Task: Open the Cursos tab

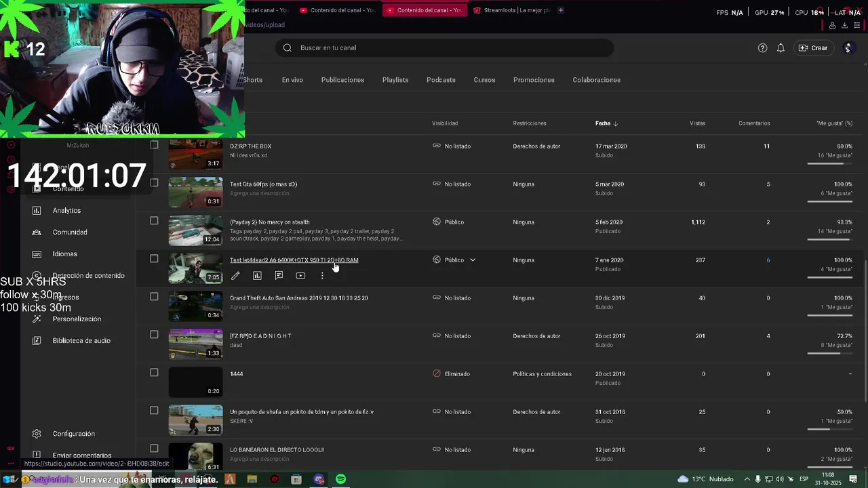Action: tap(484, 80)
